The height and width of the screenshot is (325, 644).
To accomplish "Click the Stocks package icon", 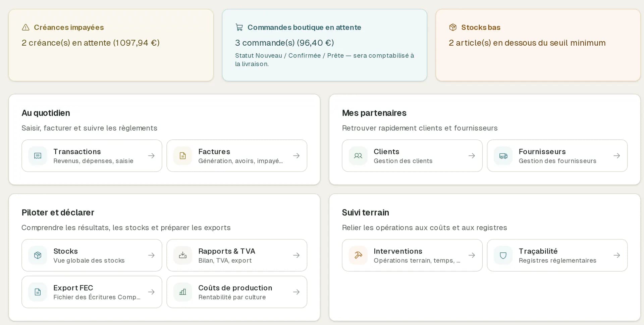I will click(38, 256).
